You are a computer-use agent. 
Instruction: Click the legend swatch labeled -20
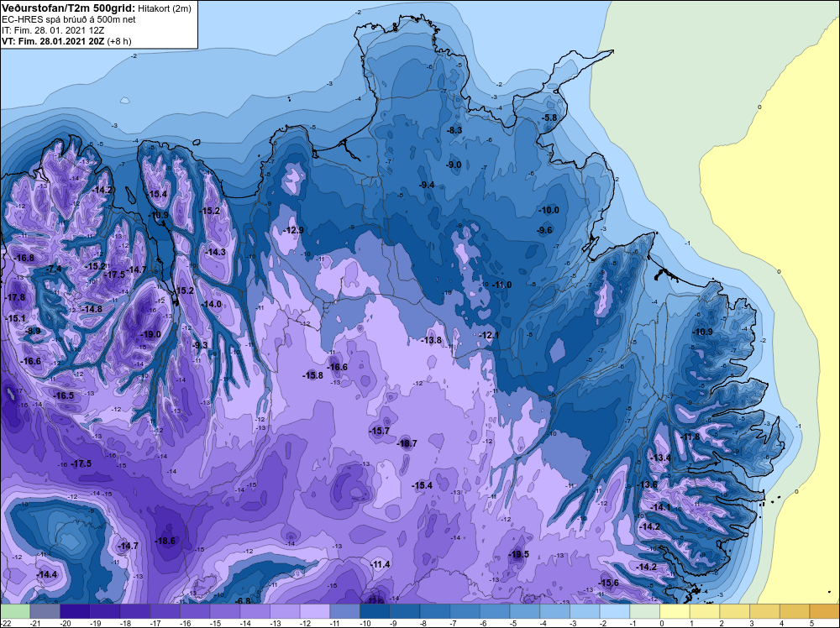tap(75, 611)
